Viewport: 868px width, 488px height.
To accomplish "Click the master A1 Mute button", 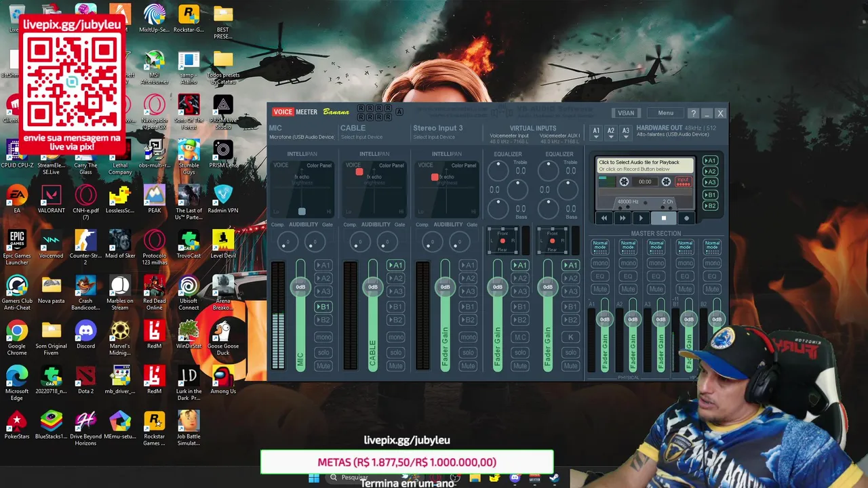I will (600, 289).
